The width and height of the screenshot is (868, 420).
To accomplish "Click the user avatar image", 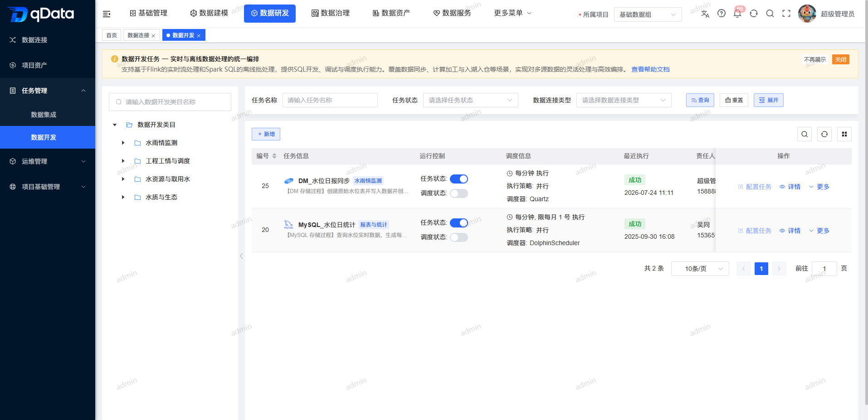I will pyautogui.click(x=807, y=14).
